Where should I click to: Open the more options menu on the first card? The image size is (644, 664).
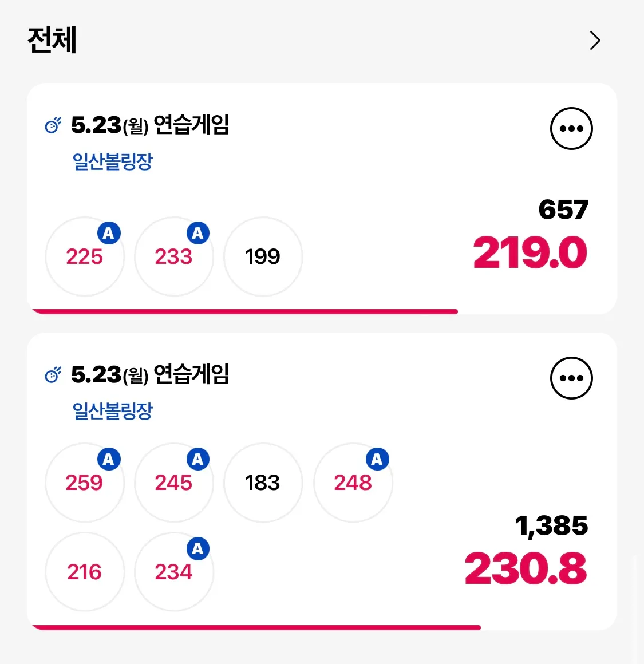pyautogui.click(x=571, y=128)
